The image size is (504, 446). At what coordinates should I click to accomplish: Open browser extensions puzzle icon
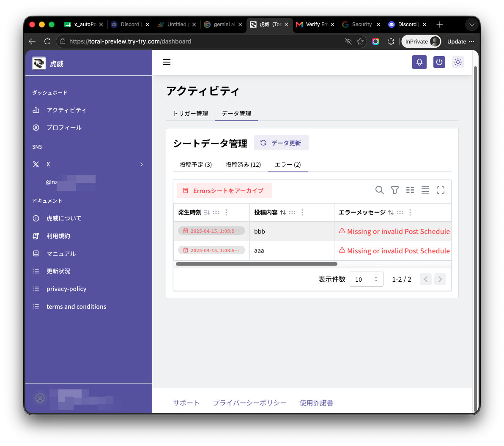tap(391, 41)
